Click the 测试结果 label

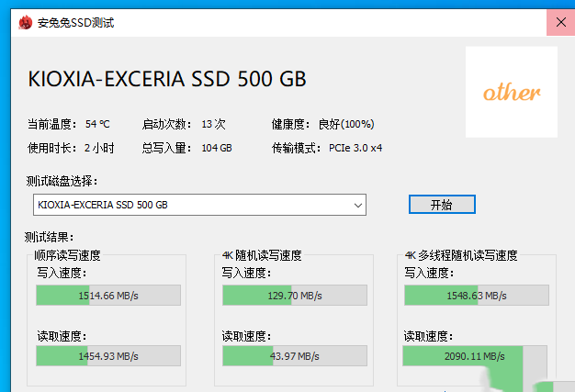(49, 238)
